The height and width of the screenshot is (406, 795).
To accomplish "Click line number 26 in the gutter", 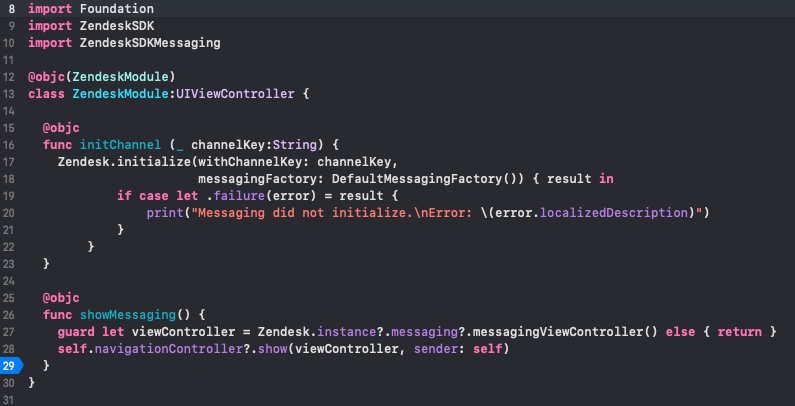I will 9,314.
